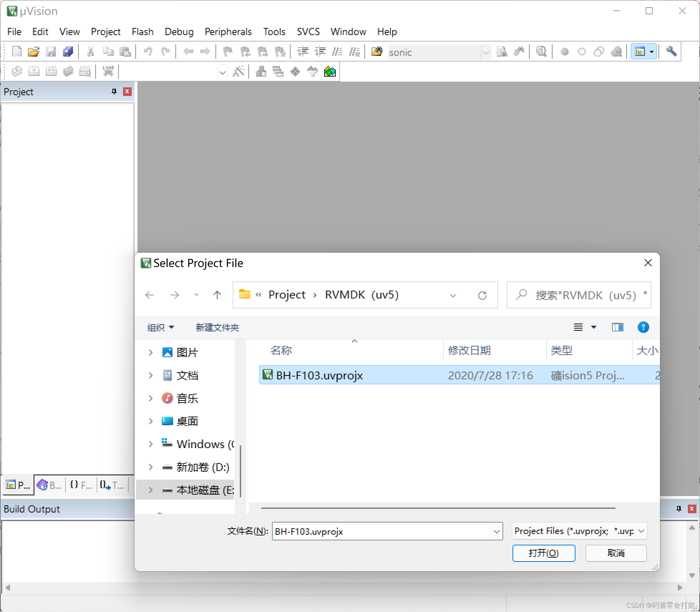Toggle the dialog preview pane button
The width and height of the screenshot is (700, 612).
[x=617, y=327]
